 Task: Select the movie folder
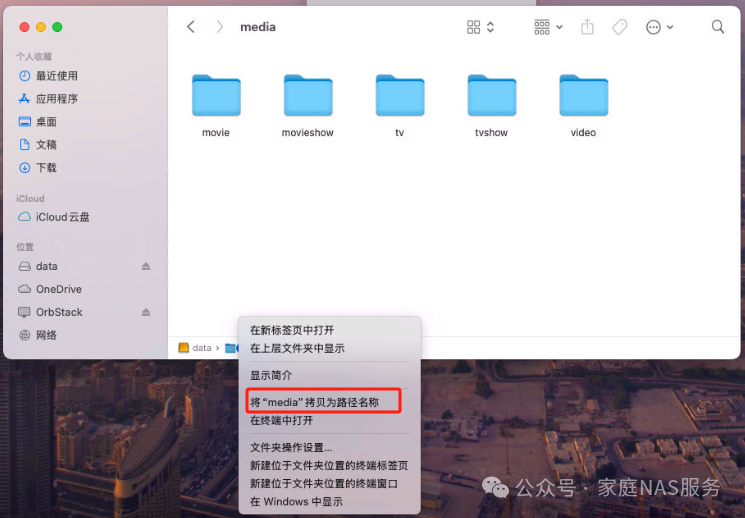216,106
